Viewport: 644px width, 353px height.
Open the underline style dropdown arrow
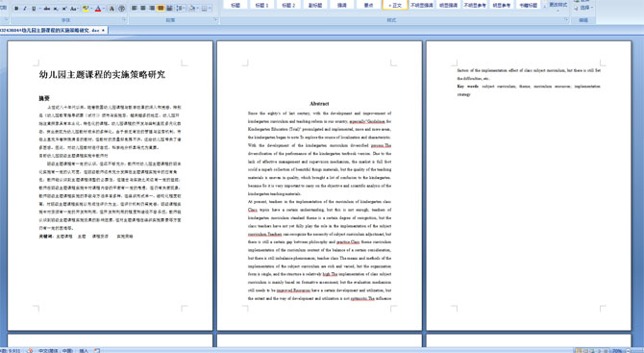pyautogui.click(x=39, y=9)
